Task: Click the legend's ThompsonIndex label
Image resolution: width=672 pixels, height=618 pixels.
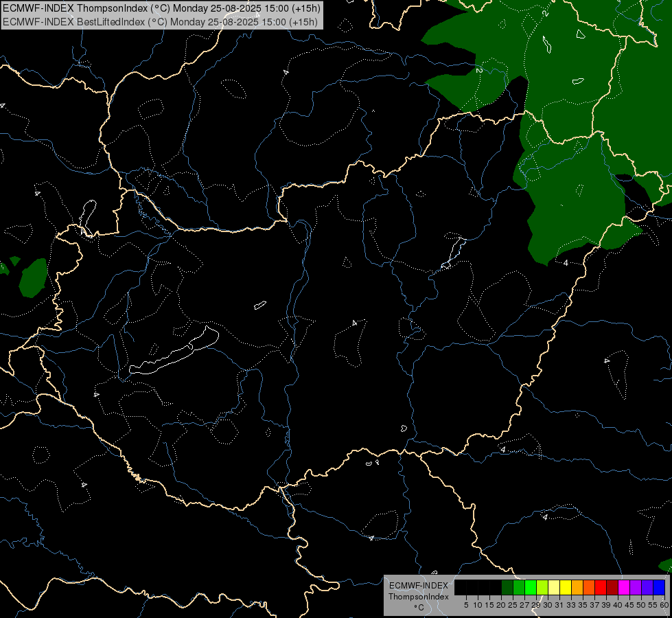Action: coord(419,597)
